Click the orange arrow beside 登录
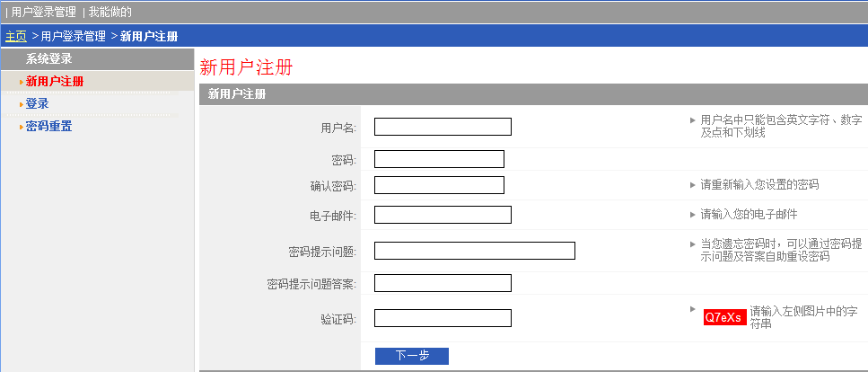The image size is (868, 372). (22, 105)
